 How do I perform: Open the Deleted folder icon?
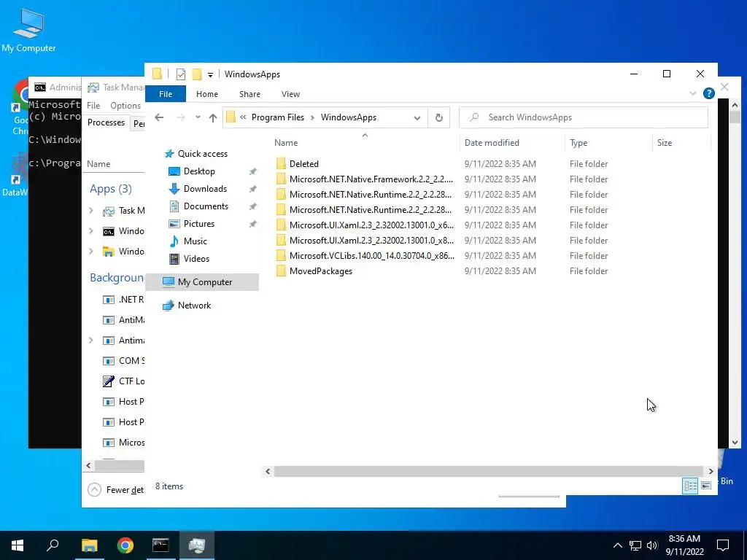pyautogui.click(x=281, y=164)
